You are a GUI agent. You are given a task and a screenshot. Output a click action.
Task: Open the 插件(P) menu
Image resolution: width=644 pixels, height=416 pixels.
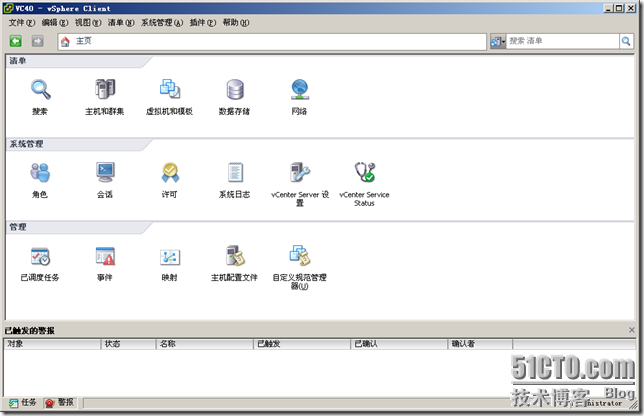(202, 23)
